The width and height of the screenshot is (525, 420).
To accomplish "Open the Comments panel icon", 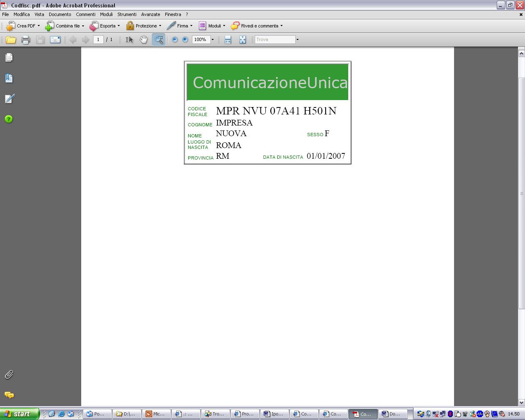I will [x=9, y=395].
